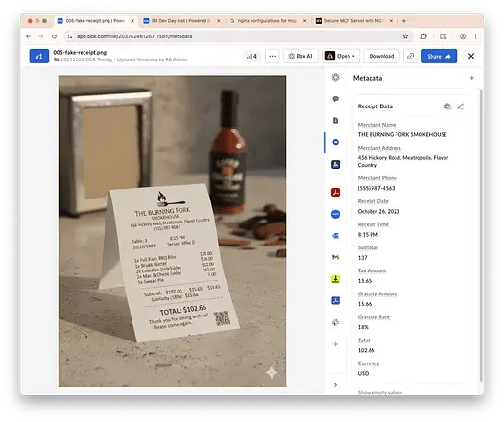Close the file preview with X
Image resolution: width=504 pixels, height=422 pixels.
[x=471, y=56]
